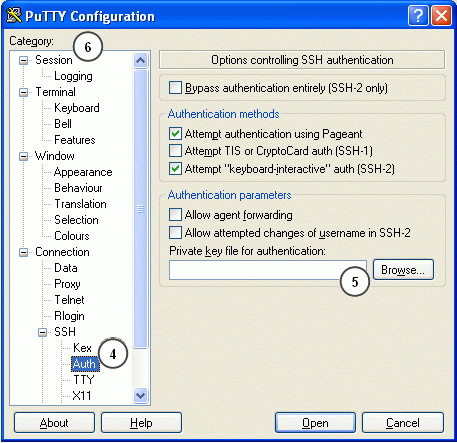
Task: Enable Allow agent forwarding
Action: 175,215
